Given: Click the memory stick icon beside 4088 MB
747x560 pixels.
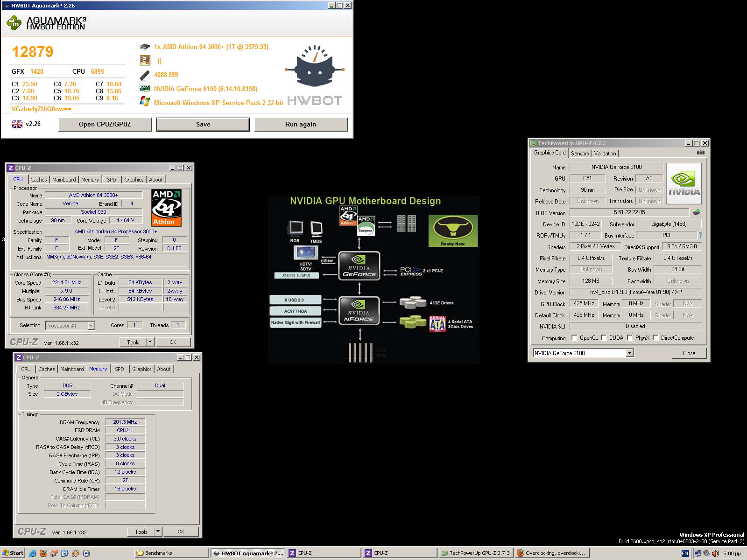Looking at the screenshot, I should (x=145, y=75).
